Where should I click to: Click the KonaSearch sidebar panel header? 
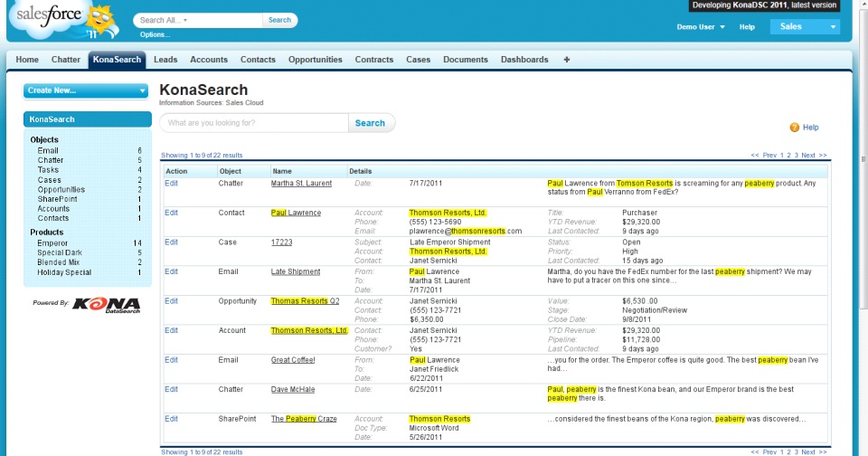click(88, 119)
